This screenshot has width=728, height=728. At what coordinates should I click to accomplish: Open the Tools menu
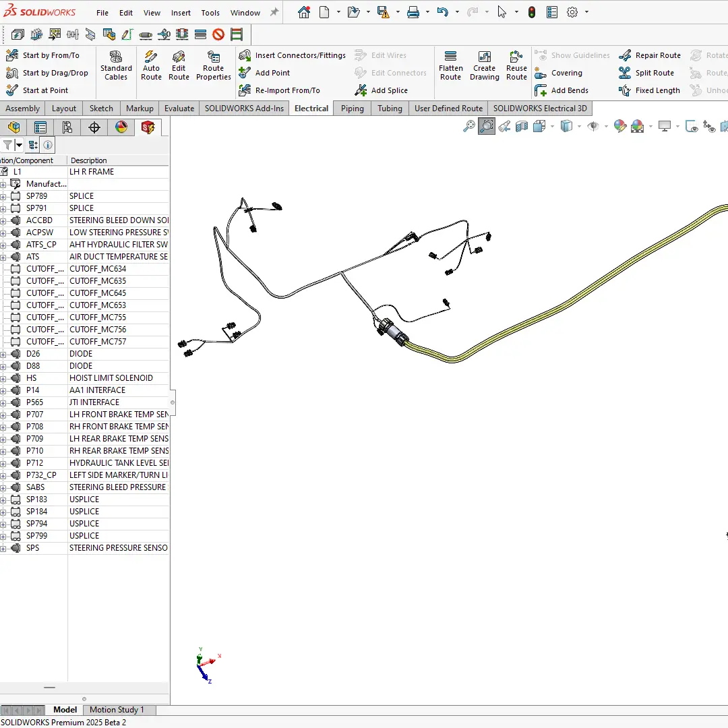(210, 12)
